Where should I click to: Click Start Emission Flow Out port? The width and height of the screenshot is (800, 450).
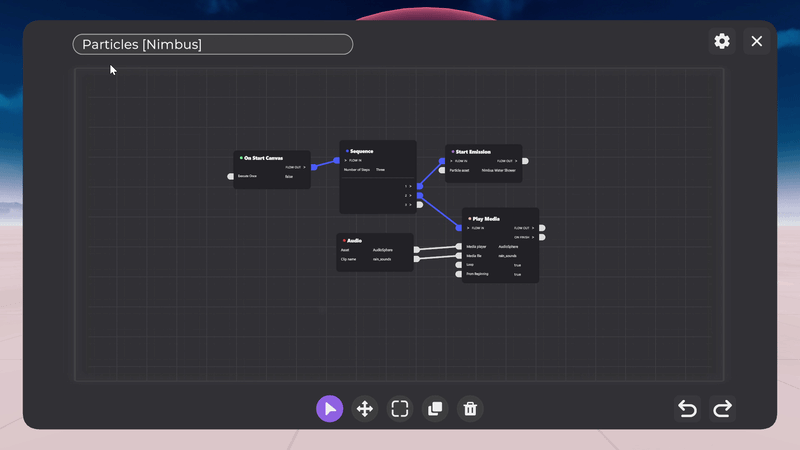tap(526, 161)
